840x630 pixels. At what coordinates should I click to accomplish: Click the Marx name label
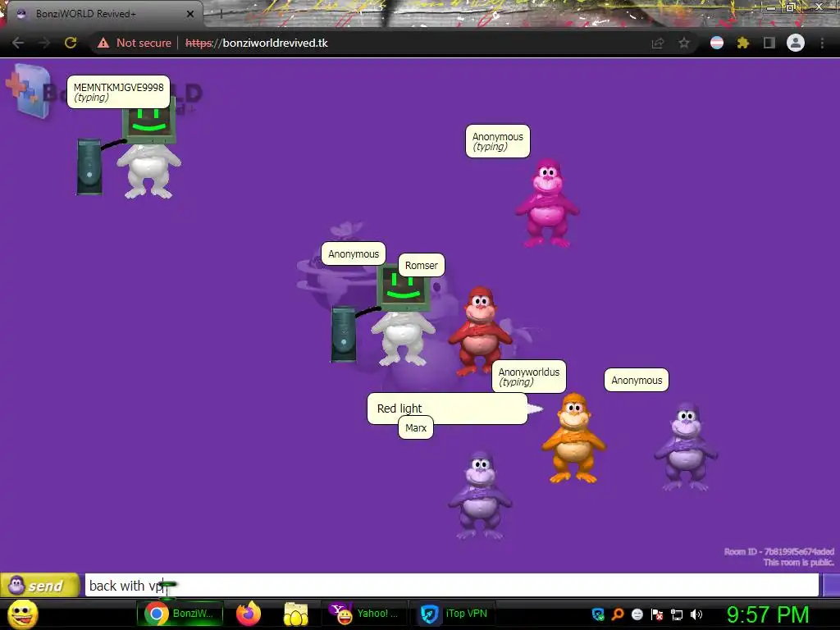[x=416, y=428]
